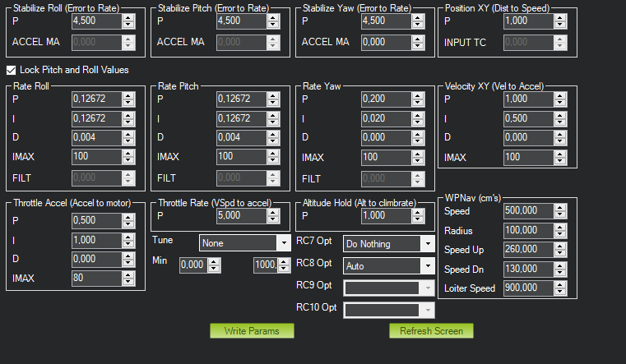626x364 pixels.
Task: Click WPNav Speed value field
Action: click(529, 211)
